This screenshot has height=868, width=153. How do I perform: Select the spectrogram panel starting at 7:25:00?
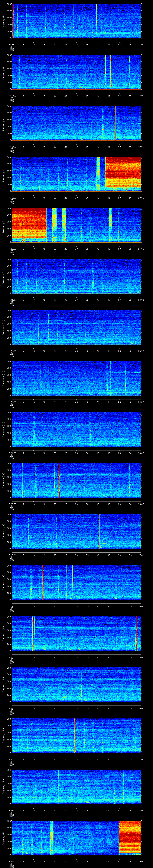pyautogui.click(x=77, y=481)
